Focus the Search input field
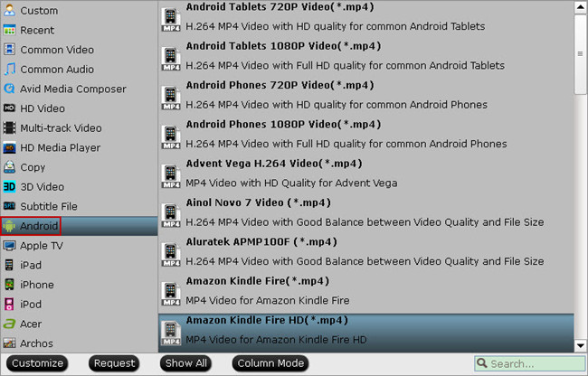The height and width of the screenshot is (376, 588). click(x=529, y=363)
